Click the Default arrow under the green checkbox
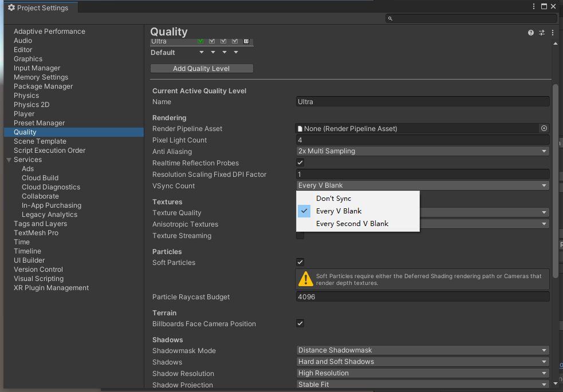The image size is (563, 392). point(202,53)
